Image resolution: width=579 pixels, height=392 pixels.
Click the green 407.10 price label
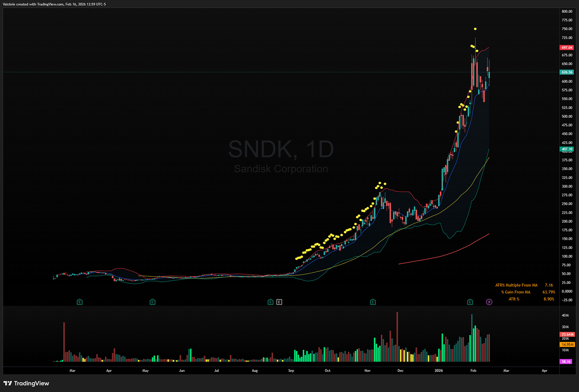point(567,149)
